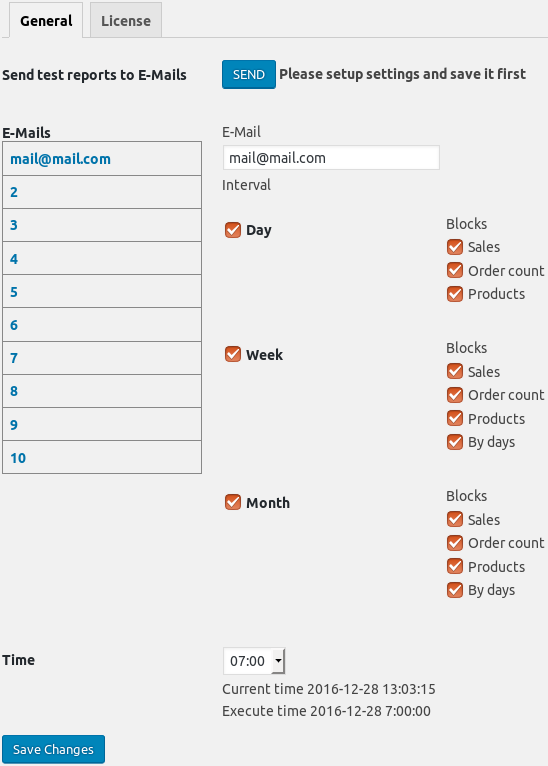Open the Time 07:00 dropdown
The height and width of the screenshot is (766, 548).
coord(254,661)
